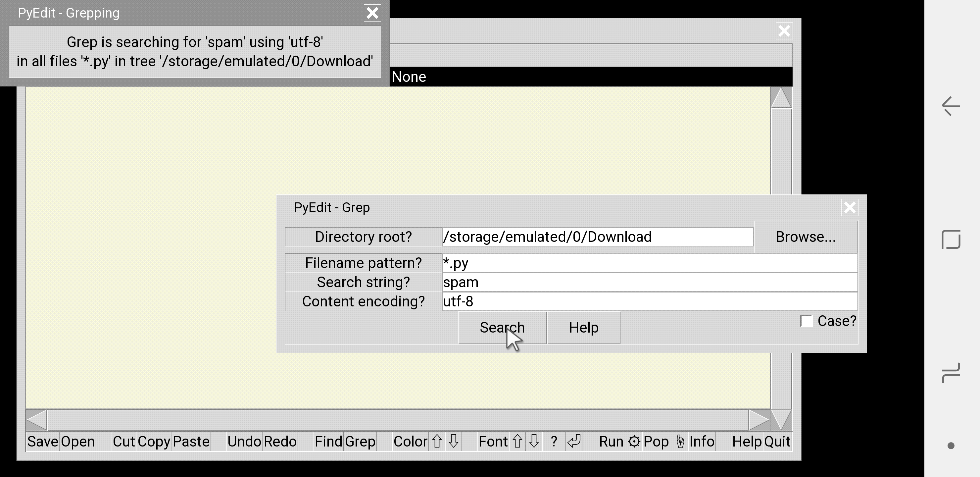Click the Color down arrow icon
This screenshot has height=477, width=980.
[454, 442]
